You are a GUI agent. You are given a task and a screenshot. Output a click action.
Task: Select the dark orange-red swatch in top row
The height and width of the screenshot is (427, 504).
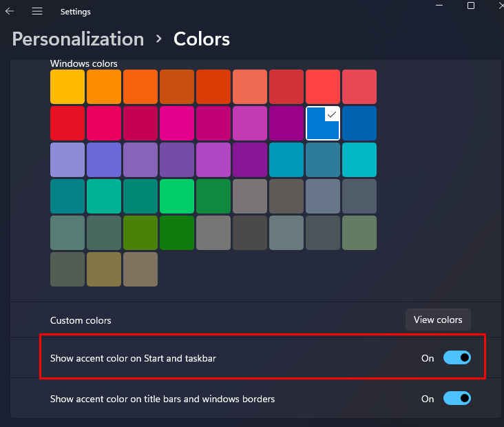[213, 87]
